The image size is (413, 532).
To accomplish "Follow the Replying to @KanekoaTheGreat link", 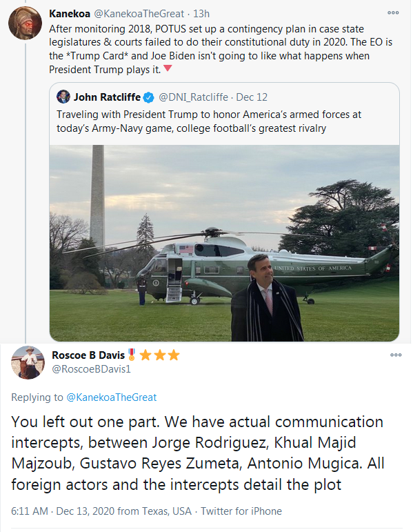I will (112, 397).
